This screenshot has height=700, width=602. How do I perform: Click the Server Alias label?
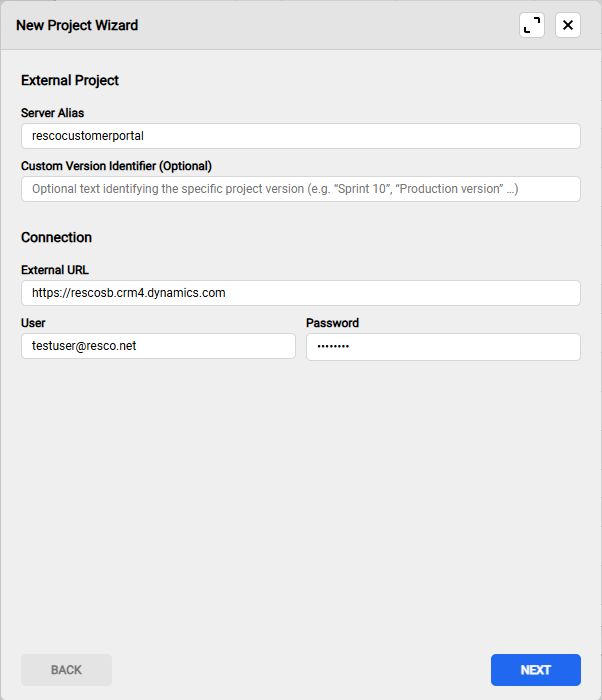(x=52, y=113)
